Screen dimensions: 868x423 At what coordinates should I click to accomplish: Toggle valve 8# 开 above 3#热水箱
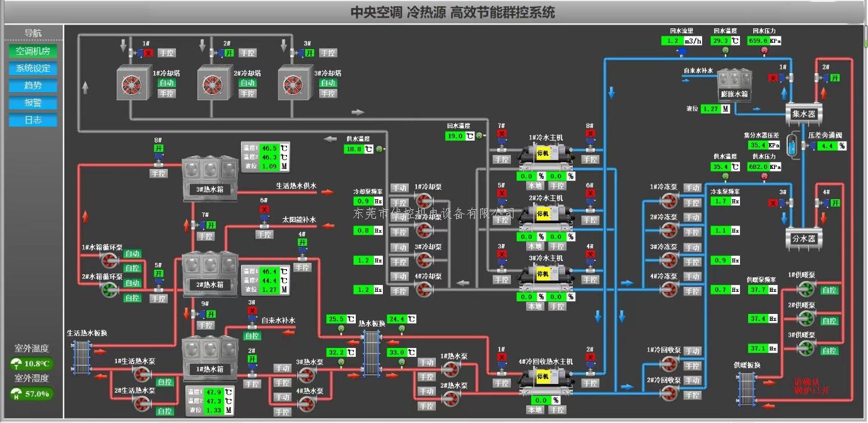click(x=158, y=148)
